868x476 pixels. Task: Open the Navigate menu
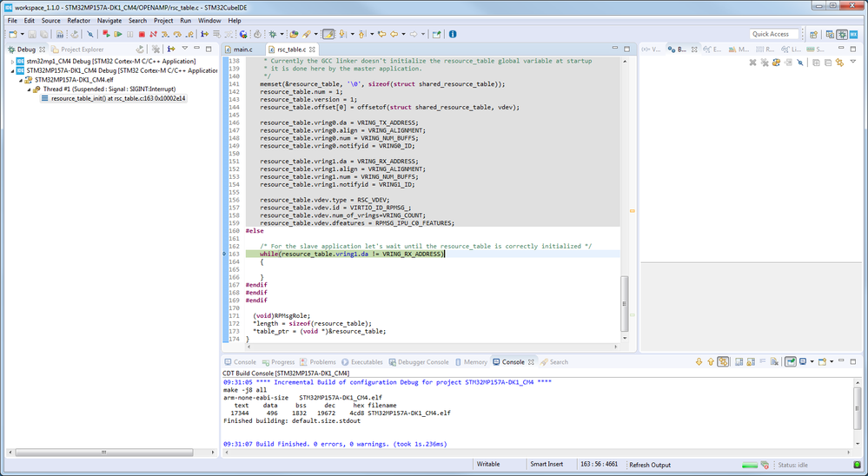(x=109, y=21)
